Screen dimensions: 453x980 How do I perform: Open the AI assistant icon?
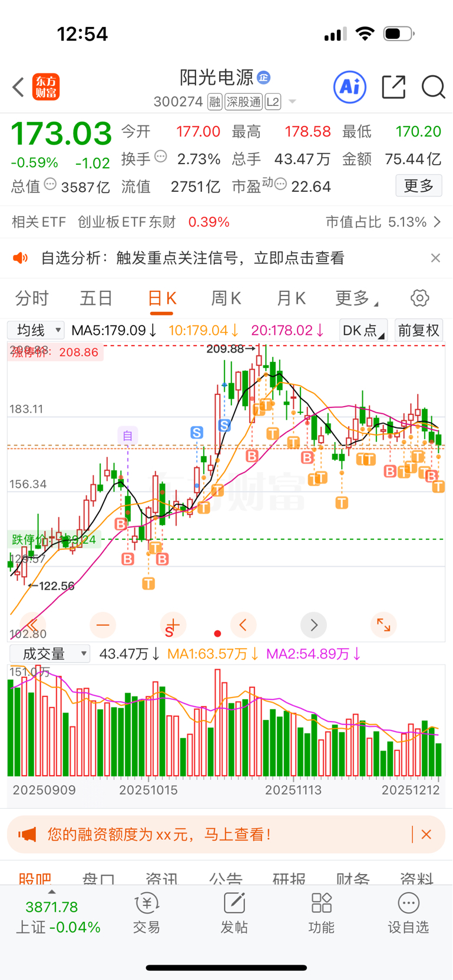(350, 87)
